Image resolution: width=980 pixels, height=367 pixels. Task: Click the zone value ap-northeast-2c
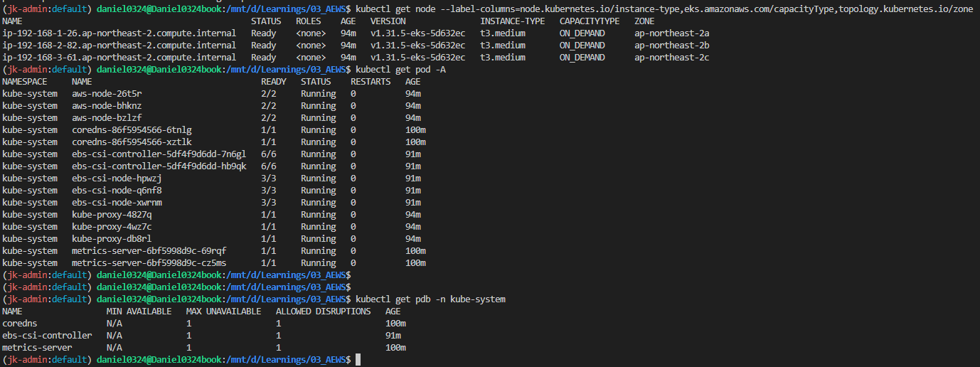pyautogui.click(x=671, y=58)
